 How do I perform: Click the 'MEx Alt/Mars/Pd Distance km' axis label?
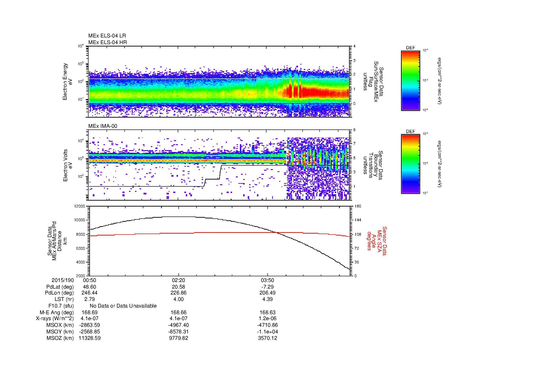point(57,241)
